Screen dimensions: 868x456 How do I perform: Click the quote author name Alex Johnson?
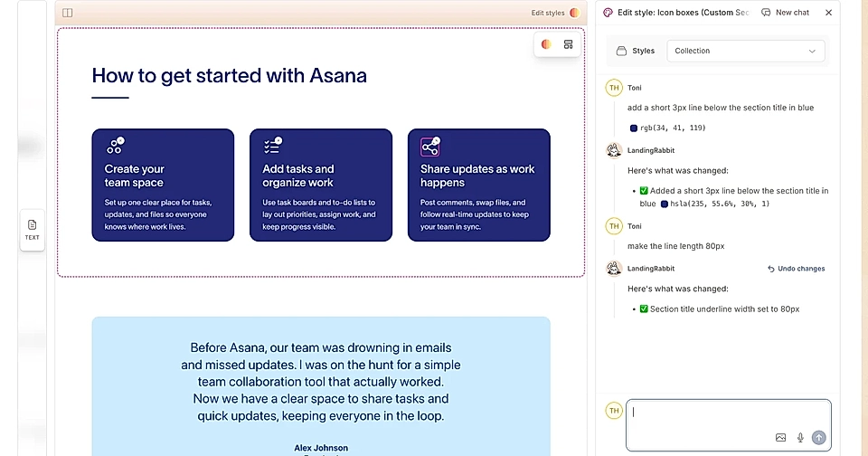click(321, 448)
